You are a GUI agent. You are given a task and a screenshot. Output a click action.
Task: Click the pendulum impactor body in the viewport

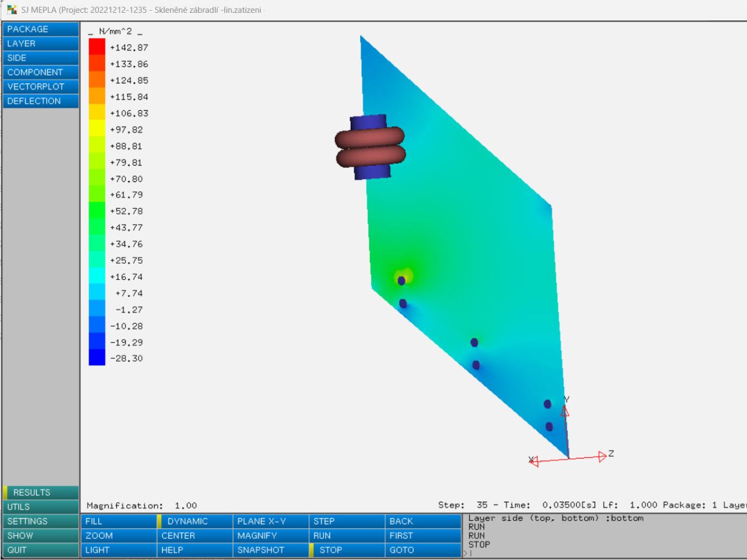(x=370, y=147)
